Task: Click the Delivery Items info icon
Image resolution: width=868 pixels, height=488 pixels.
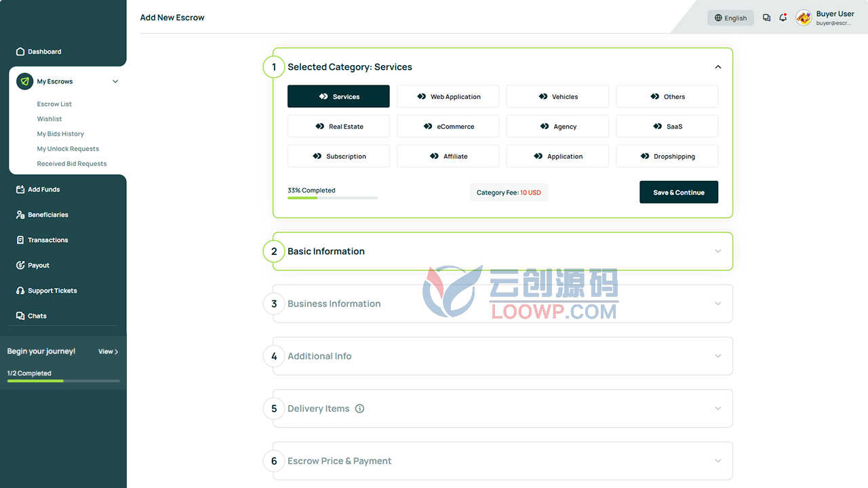Action: point(360,409)
